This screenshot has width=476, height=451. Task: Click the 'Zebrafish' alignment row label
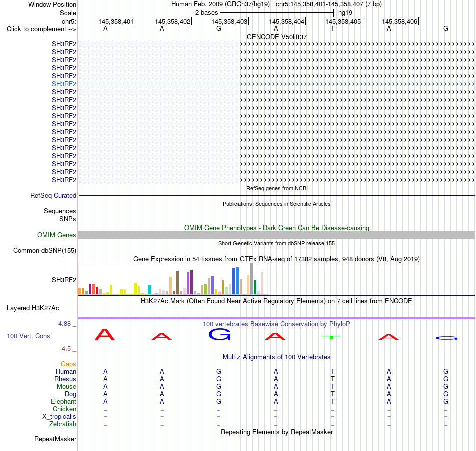click(x=63, y=424)
